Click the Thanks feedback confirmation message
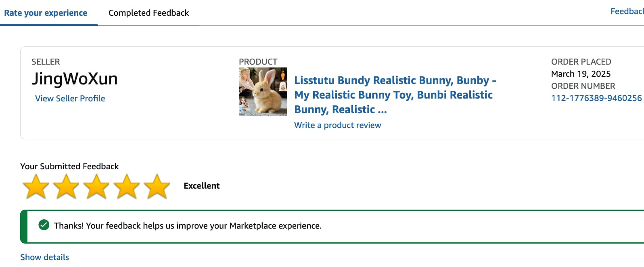This screenshot has width=644, height=267. (x=188, y=226)
